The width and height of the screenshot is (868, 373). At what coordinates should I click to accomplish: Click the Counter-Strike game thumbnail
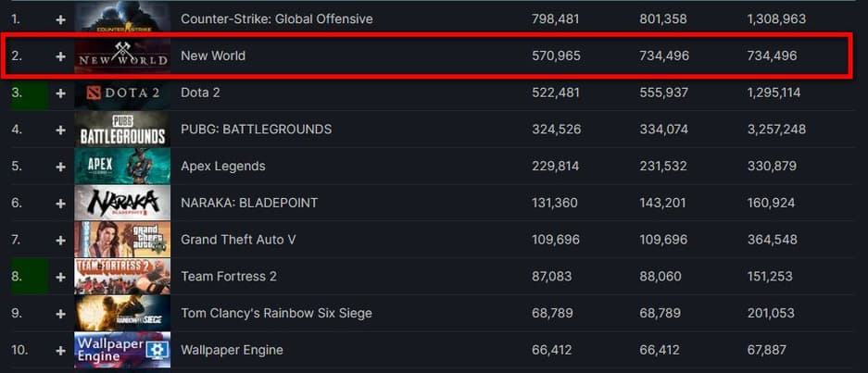pos(122,19)
